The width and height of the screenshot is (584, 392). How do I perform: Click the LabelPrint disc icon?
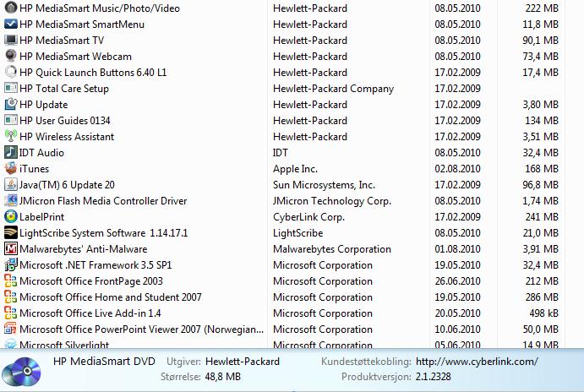point(11,216)
